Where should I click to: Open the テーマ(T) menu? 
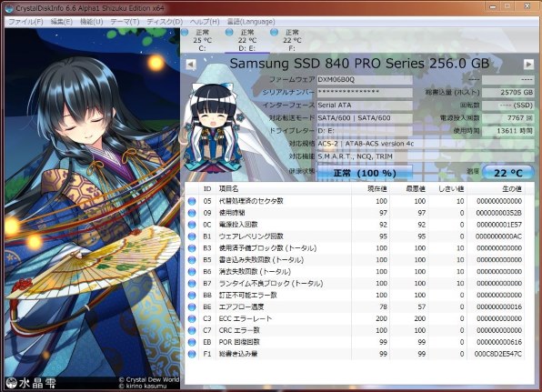pos(125,22)
